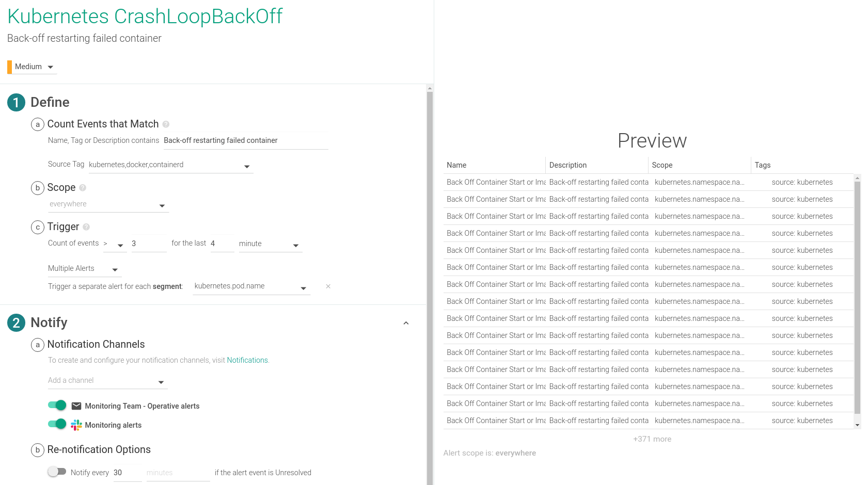Image resolution: width=868 pixels, height=485 pixels.
Task: Click the '+371 more' text below the Preview table
Action: click(x=652, y=439)
